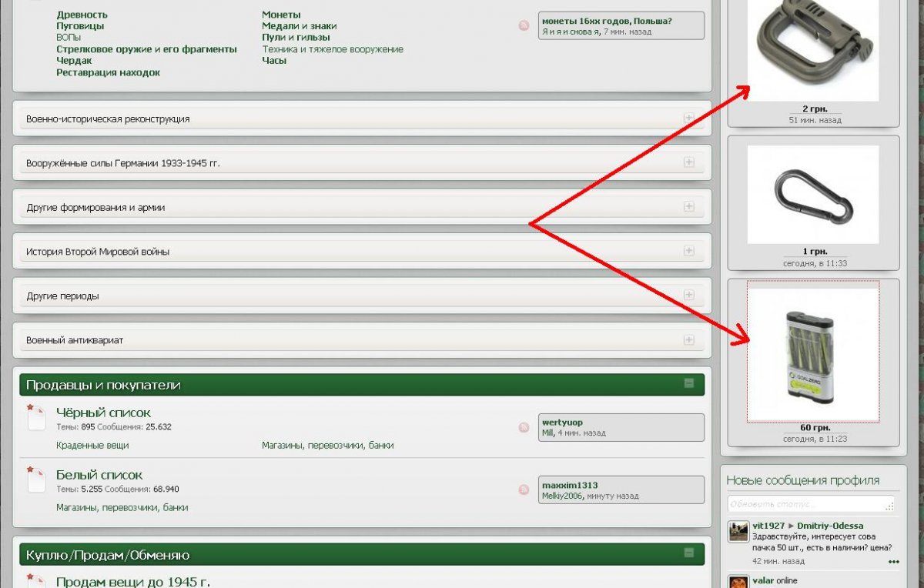Expand the Военный антиквариат category

tap(688, 339)
